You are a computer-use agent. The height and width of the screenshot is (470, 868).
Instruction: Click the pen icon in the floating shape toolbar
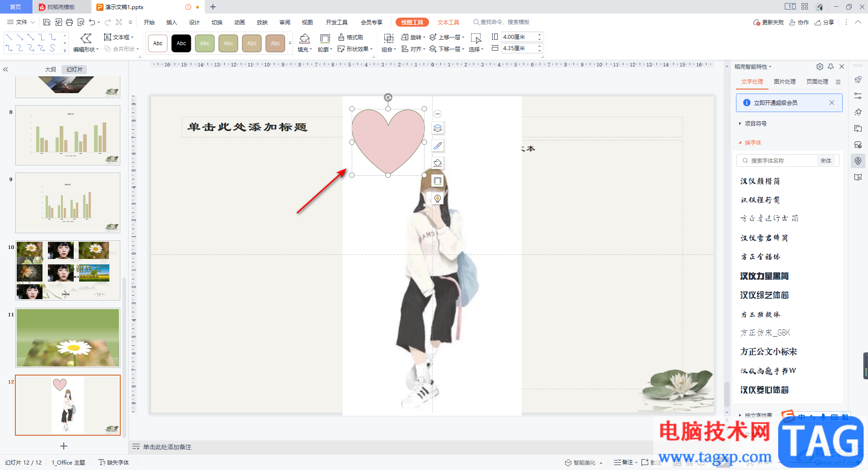[x=437, y=146]
